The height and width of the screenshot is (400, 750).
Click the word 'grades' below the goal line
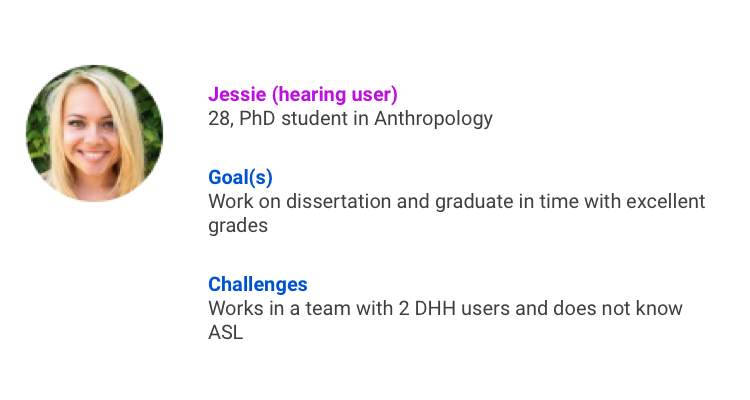238,226
